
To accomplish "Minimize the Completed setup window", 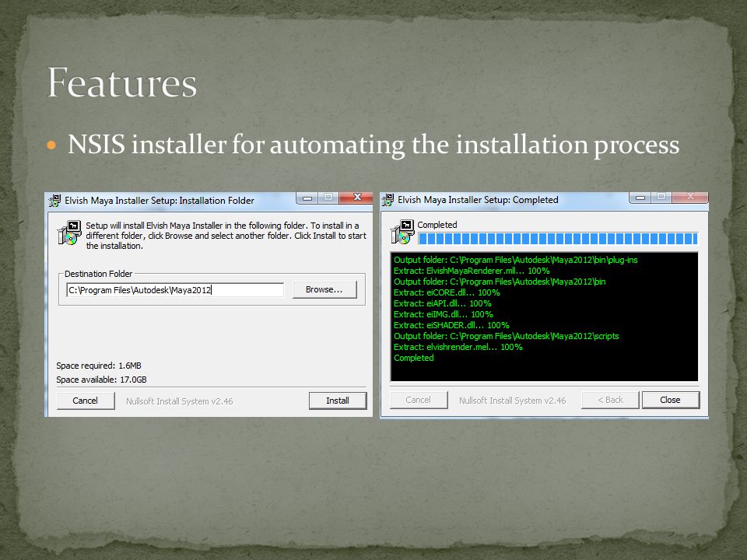I will coord(640,197).
